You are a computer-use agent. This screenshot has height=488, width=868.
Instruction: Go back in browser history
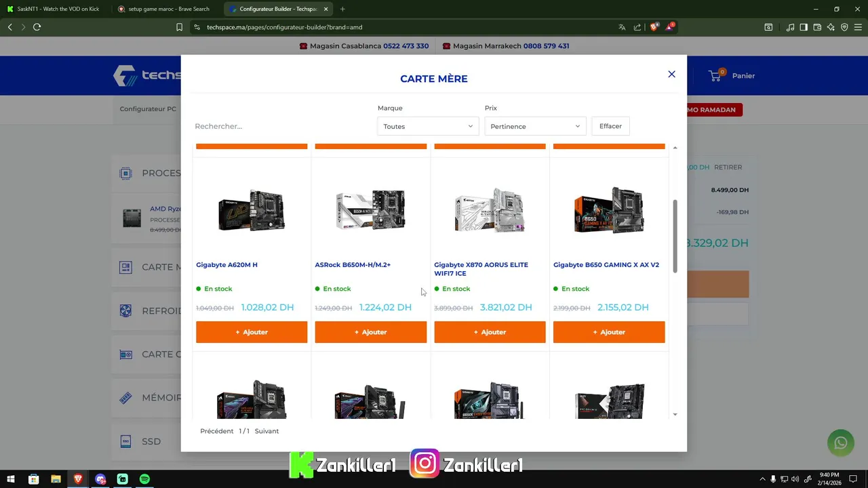pos(9,27)
